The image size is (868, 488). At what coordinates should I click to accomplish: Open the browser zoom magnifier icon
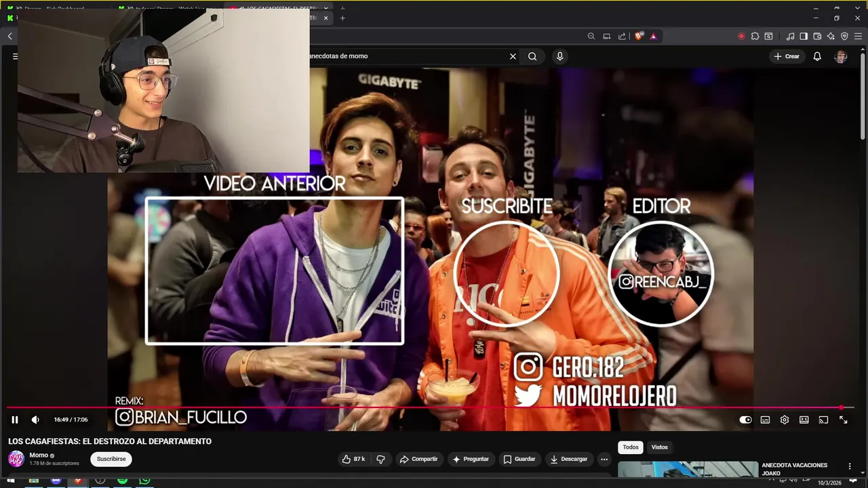591,36
